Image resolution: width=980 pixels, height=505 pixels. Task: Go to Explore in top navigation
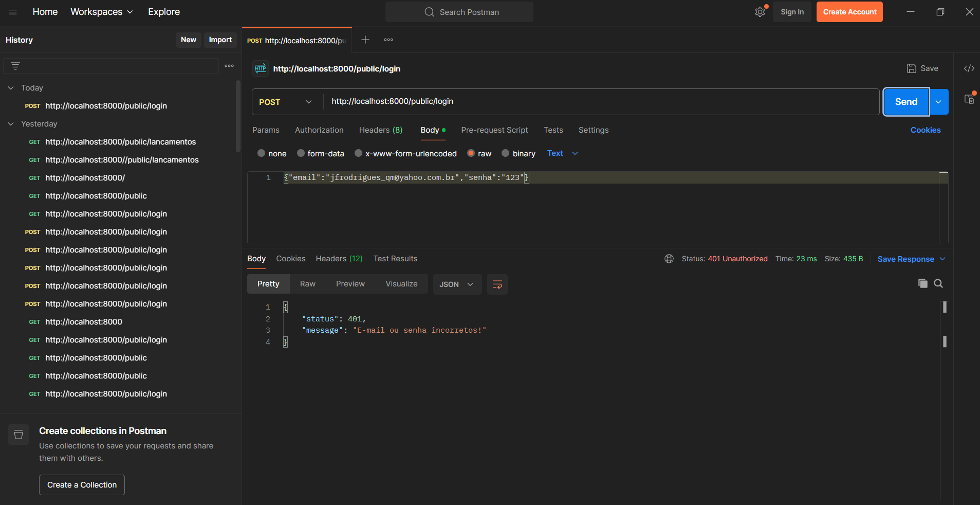pos(164,12)
